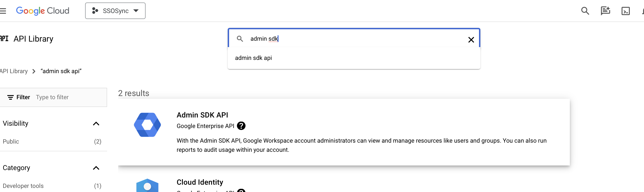Viewport: 644px width, 192px height.
Task: Click the API Library breadcrumb link
Action: [14, 71]
